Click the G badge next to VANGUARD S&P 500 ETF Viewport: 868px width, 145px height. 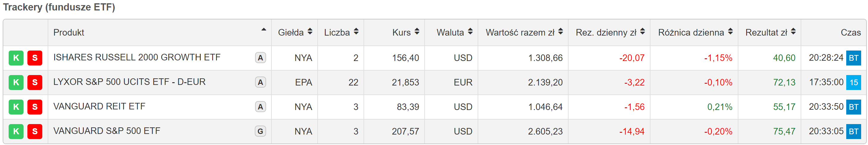pos(260,131)
